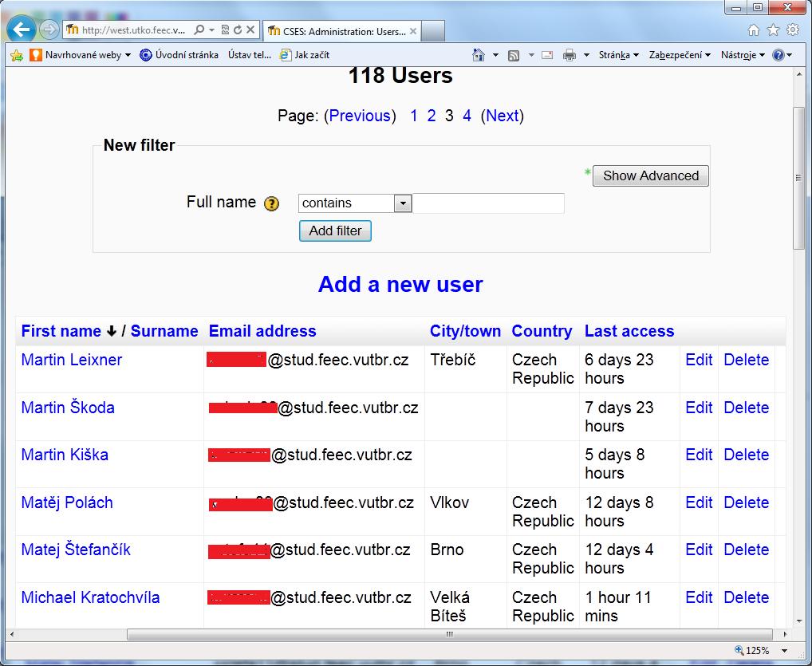Sort by Surname column

click(164, 331)
